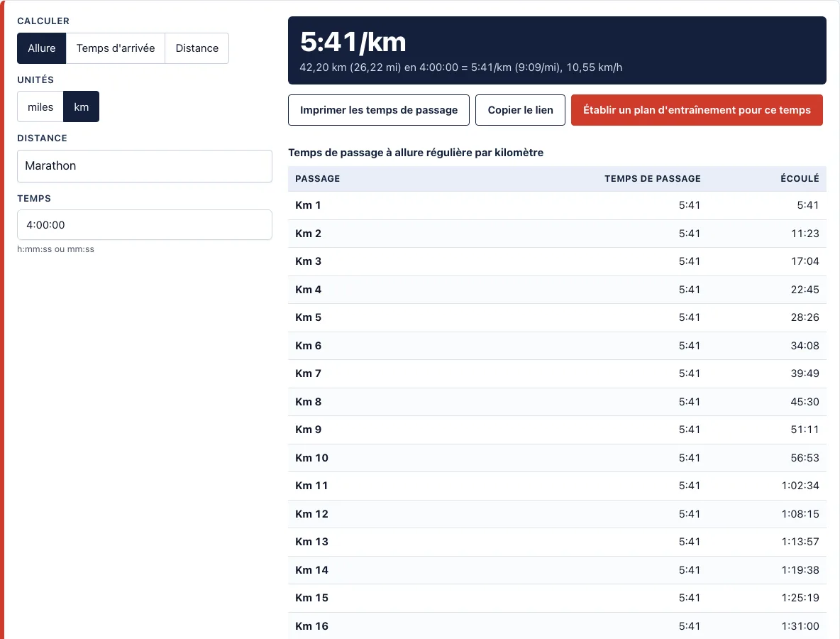840x639 pixels.
Task: Click the 4:00:00 time input
Action: click(145, 224)
